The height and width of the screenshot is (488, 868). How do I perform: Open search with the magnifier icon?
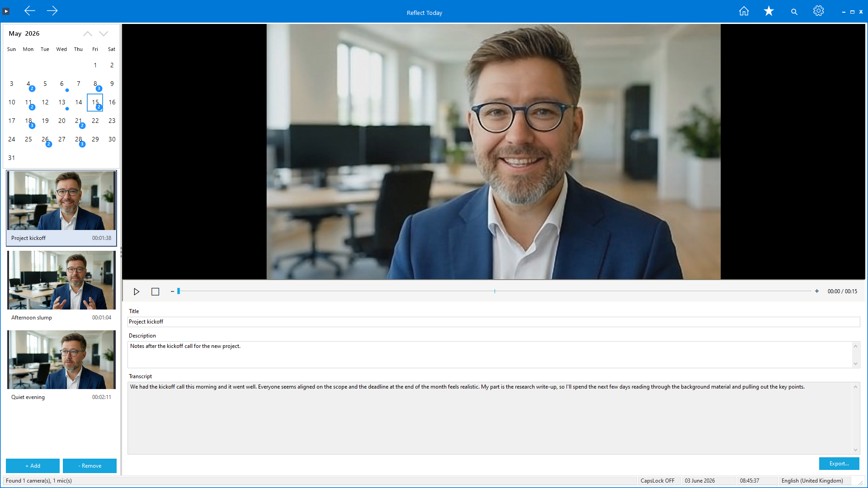[794, 12]
